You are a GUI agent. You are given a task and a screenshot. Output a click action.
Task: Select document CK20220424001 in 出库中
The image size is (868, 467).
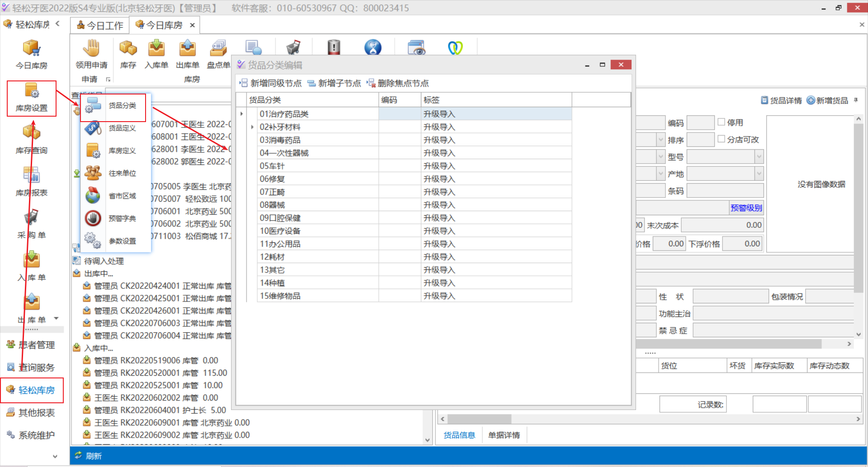pyautogui.click(x=157, y=286)
